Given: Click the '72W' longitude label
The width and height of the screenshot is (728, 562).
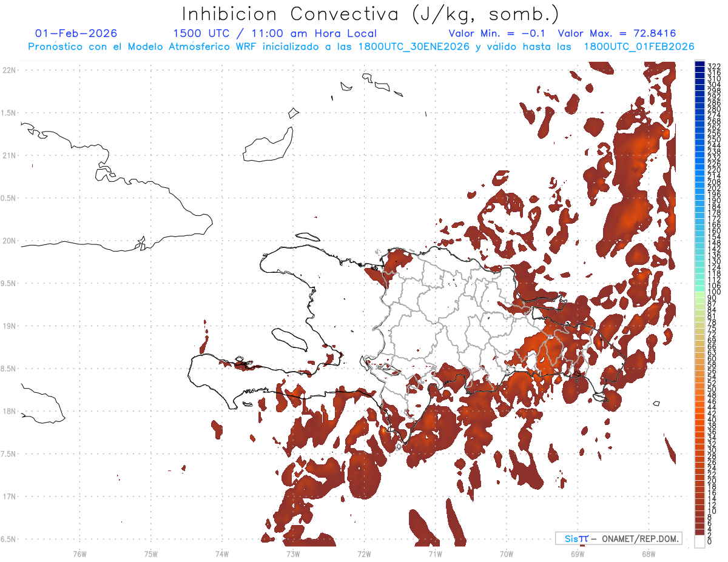Looking at the screenshot, I should coord(364,554).
